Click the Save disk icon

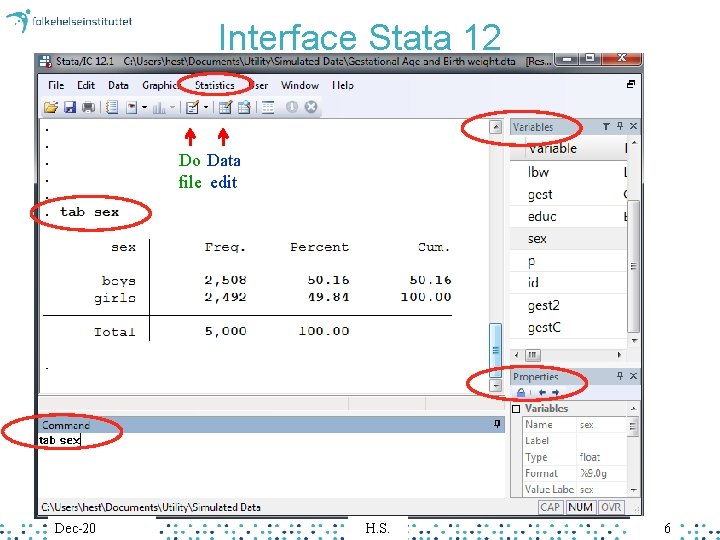(x=70, y=107)
